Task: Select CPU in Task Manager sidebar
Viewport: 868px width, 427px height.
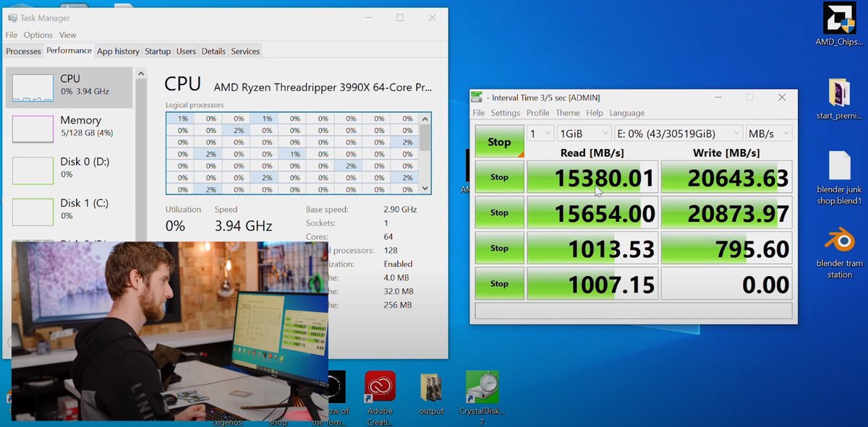Action: click(69, 85)
